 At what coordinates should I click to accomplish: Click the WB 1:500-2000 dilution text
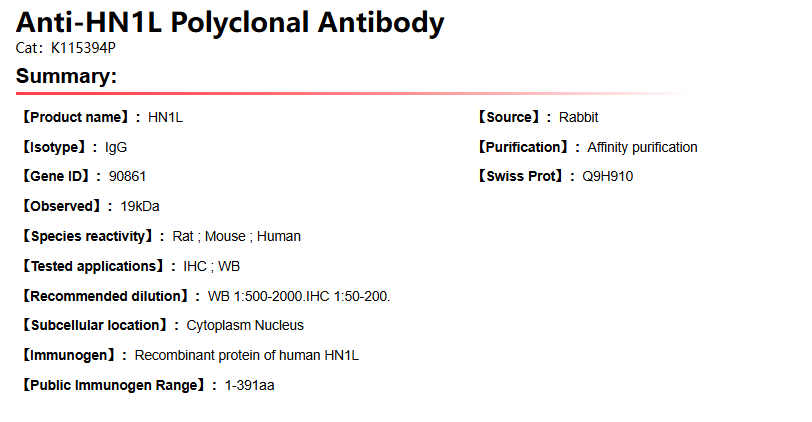(255, 296)
